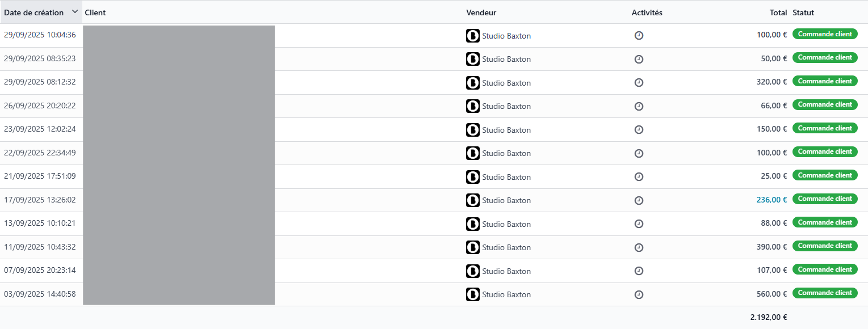The height and width of the screenshot is (329, 868).
Task: Open the blue 236,00 € total link
Action: pos(771,200)
